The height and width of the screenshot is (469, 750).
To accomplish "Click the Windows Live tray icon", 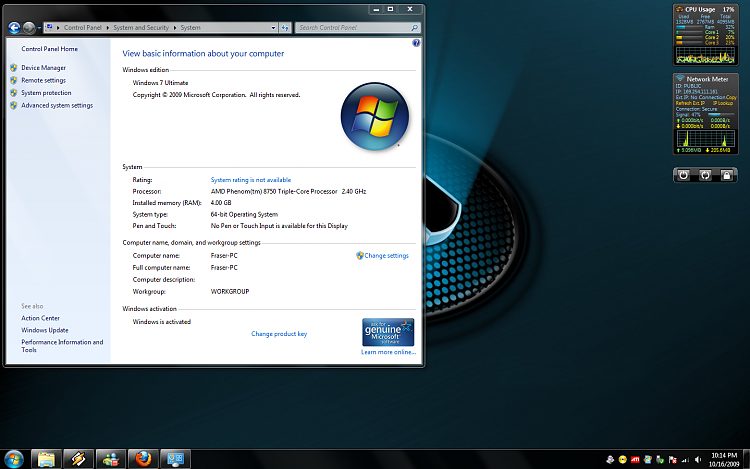I will click(648, 460).
